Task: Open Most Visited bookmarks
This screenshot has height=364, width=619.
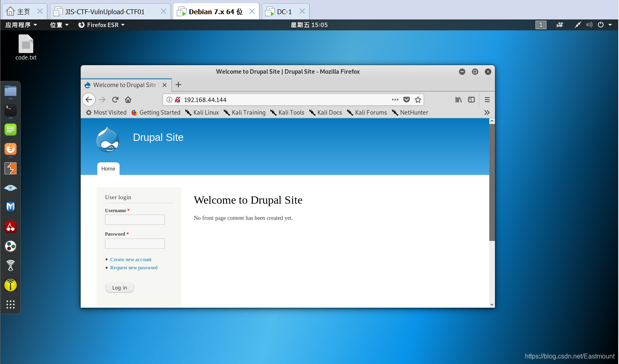Action: coord(106,113)
